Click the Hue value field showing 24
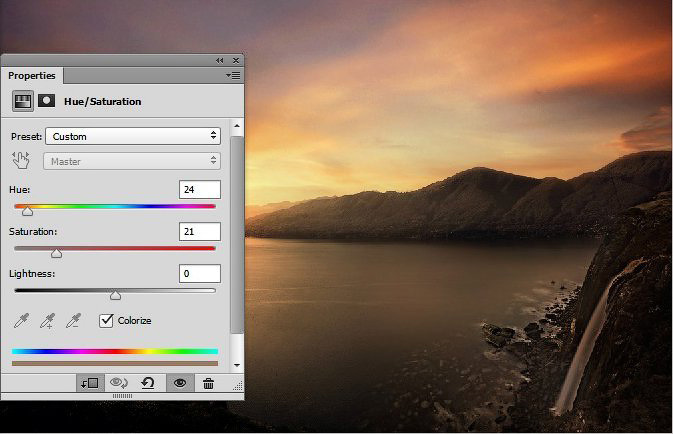Screen dimensions: 673x434 click(x=200, y=190)
